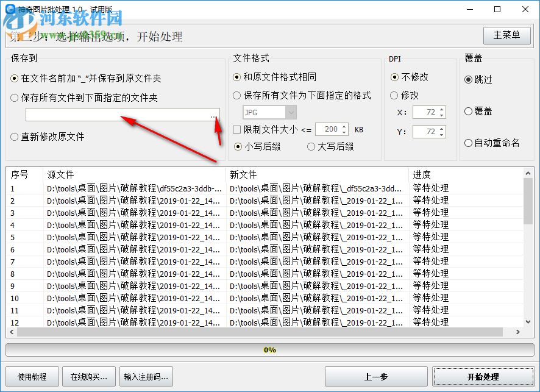This screenshot has height=392, width=540.
Task: Enable the 限制文件大小 checkbox
Action: 237,129
